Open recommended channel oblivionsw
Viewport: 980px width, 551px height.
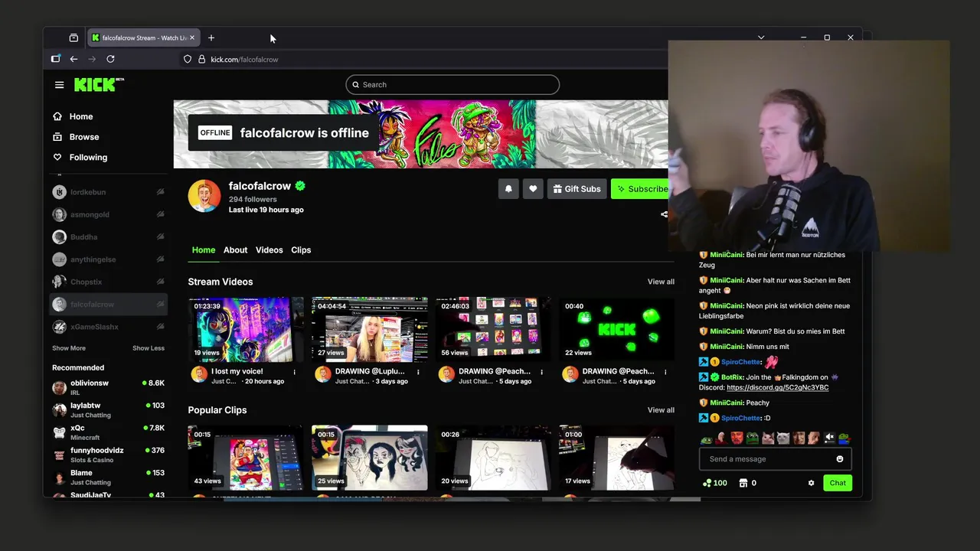108,387
